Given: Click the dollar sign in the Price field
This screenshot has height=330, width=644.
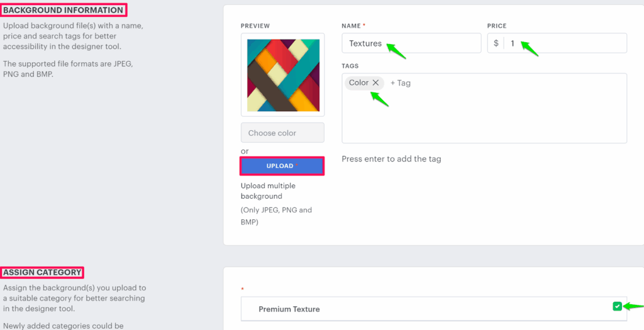Looking at the screenshot, I should pos(496,43).
